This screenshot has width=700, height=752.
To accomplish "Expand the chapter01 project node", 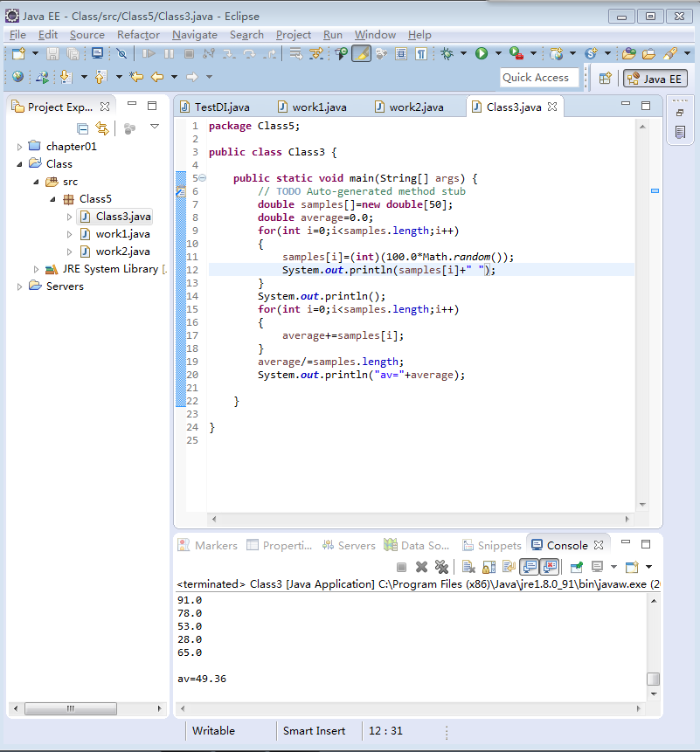I will pyautogui.click(x=20, y=147).
